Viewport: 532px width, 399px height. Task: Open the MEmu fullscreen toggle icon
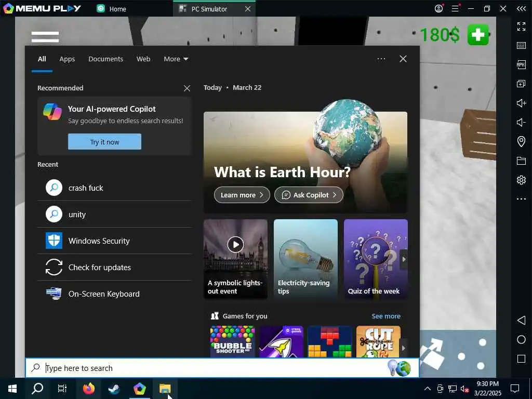521,26
